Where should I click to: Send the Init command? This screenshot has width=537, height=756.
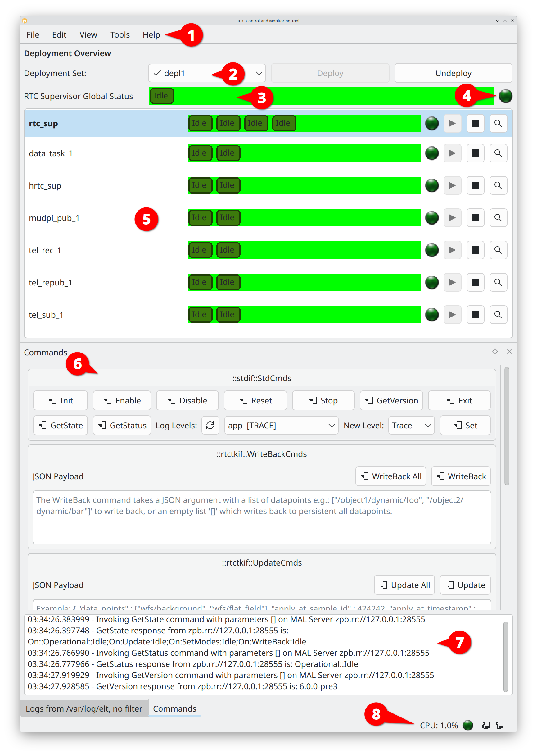(61, 401)
